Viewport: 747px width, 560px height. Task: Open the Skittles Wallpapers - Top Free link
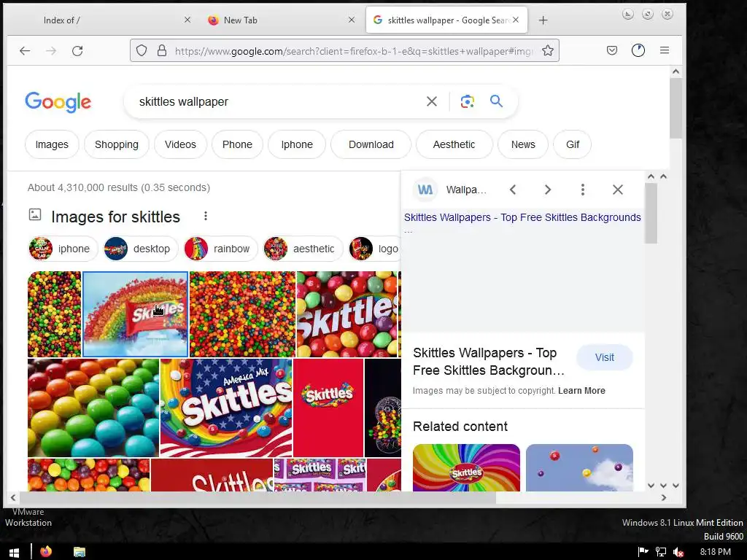[x=522, y=217]
